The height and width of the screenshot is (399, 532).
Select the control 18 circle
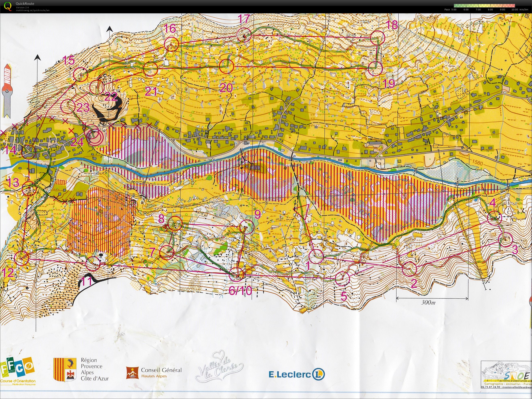(x=378, y=38)
